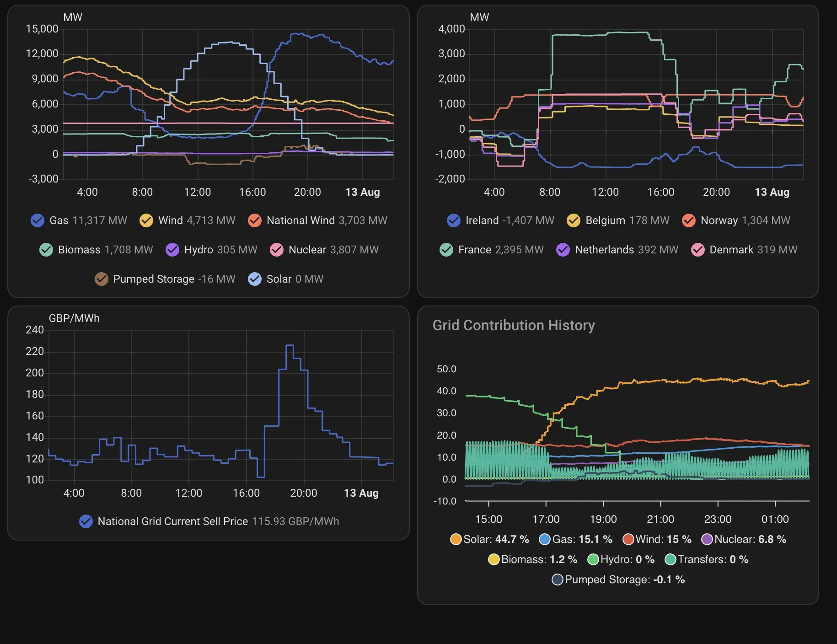Click the "21:00" time axis label
Screen dimensions: 837x644
point(660,519)
